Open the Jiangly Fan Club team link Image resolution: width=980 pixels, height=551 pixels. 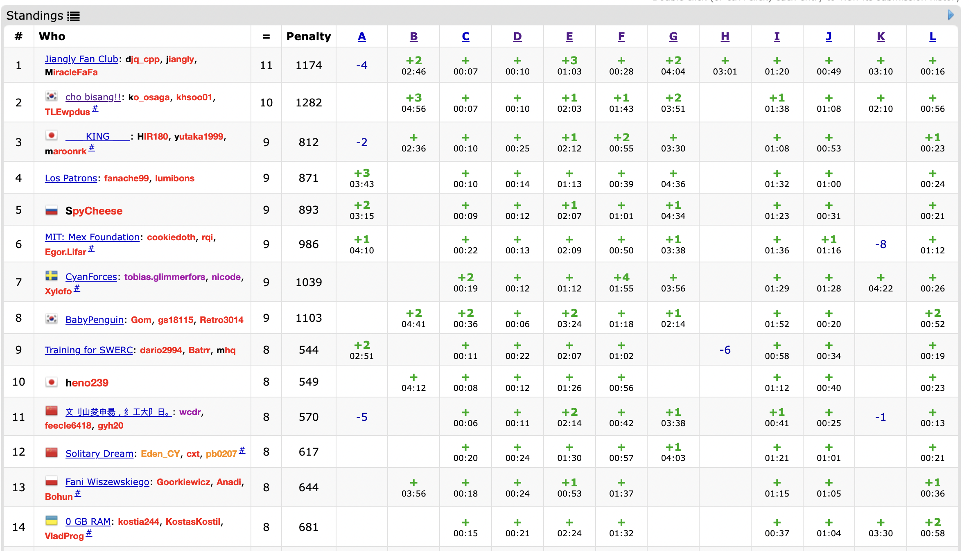[x=81, y=59]
